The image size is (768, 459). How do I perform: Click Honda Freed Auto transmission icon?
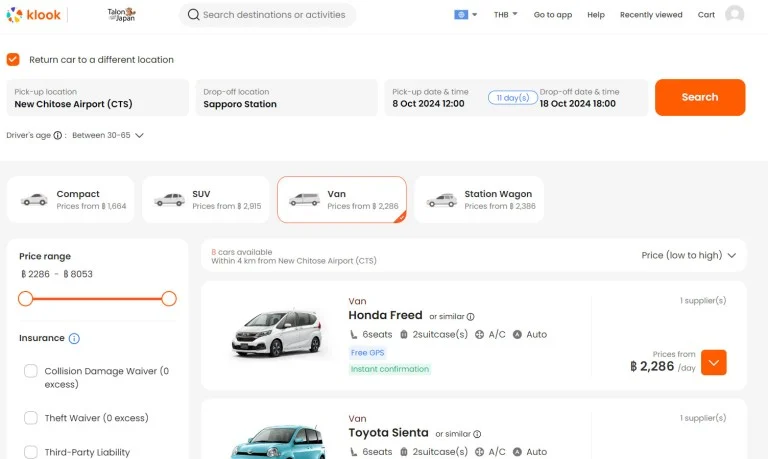coord(517,335)
